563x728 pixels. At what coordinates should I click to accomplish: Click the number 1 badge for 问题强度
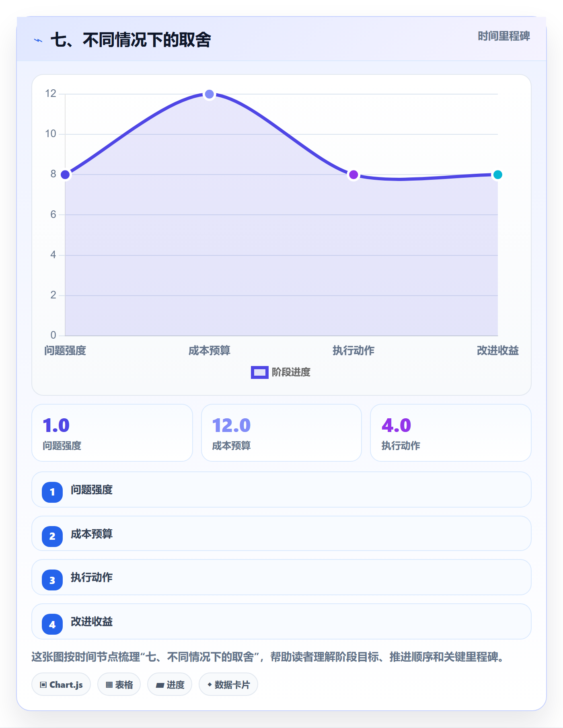click(x=52, y=492)
